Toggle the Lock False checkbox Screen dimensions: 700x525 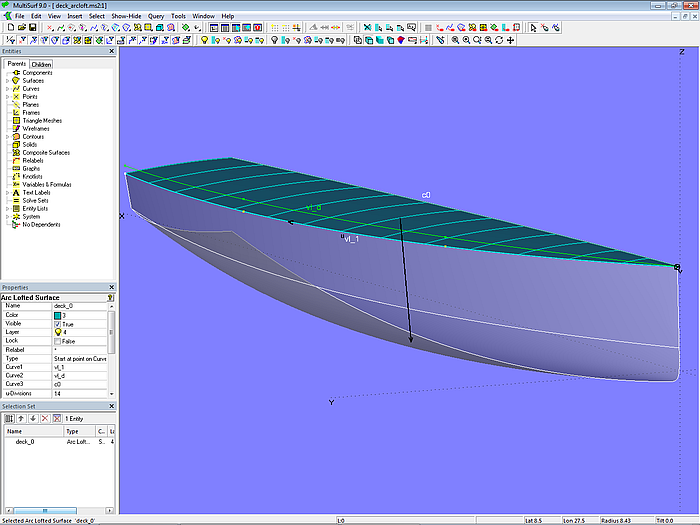57,340
